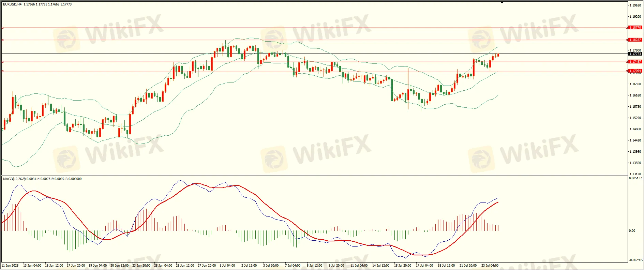Screen dimensions: 644x270
Task: Click the red 1.17457 price label
Action: pos(635,62)
